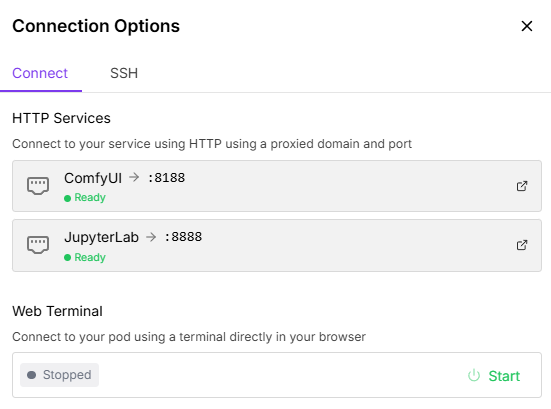Click the :8888 port label
The image size is (551, 409).
(x=183, y=237)
